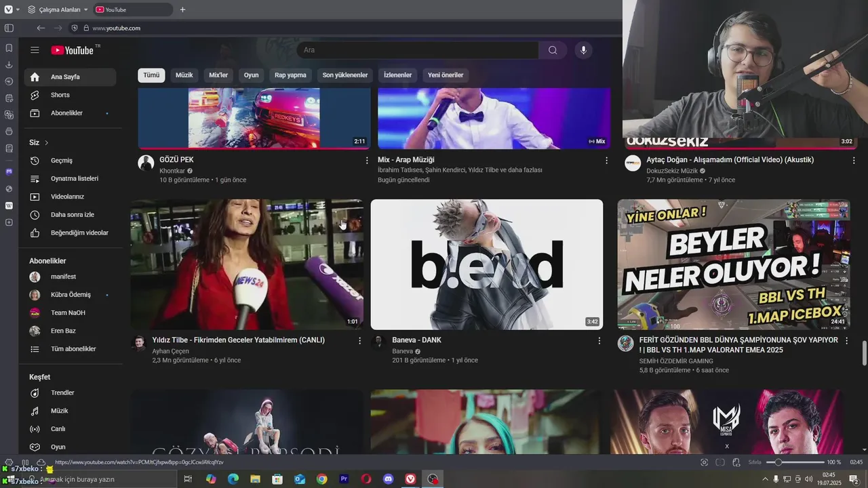
Task: Focus the Ara search box
Action: click(418, 50)
